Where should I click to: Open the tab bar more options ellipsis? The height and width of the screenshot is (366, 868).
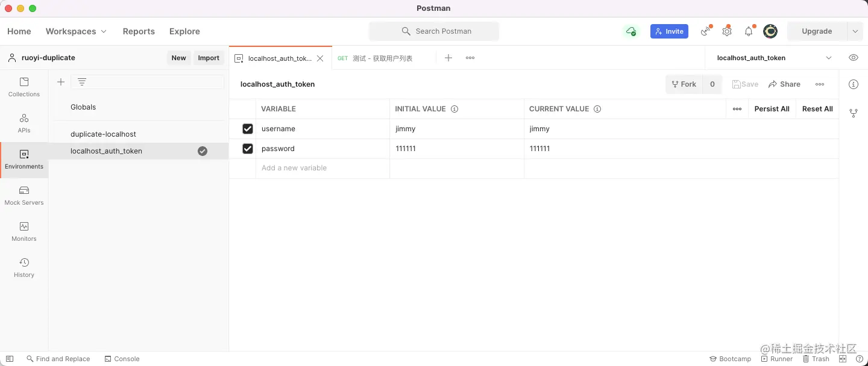470,58
